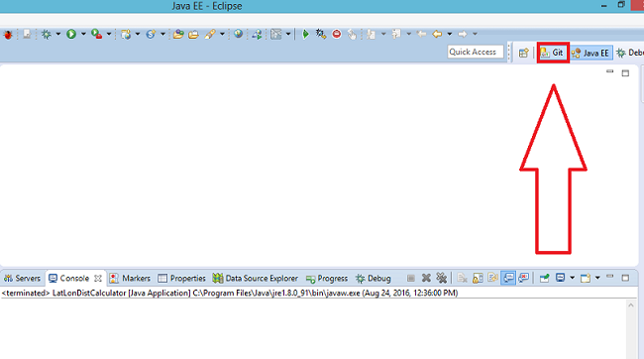Screen dimensions: 644x359
Task: Click the Launch Web Service icon
Action: point(258,34)
